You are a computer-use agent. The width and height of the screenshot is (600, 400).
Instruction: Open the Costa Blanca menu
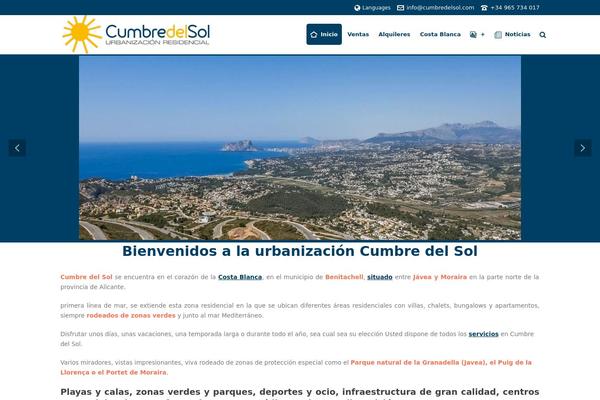[x=440, y=34]
